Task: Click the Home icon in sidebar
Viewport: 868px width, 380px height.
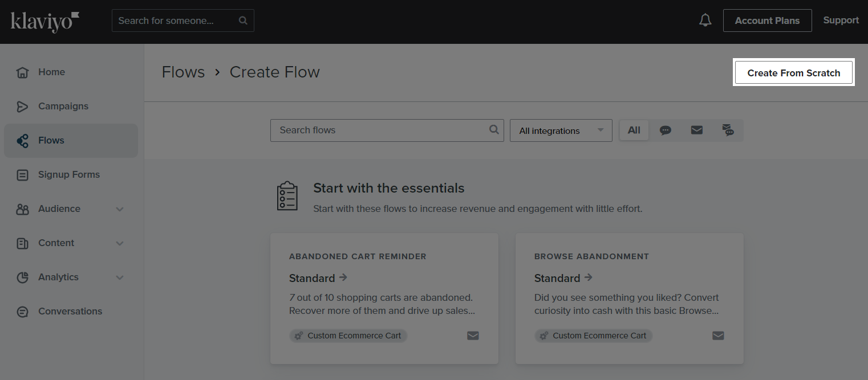Action: (22, 72)
